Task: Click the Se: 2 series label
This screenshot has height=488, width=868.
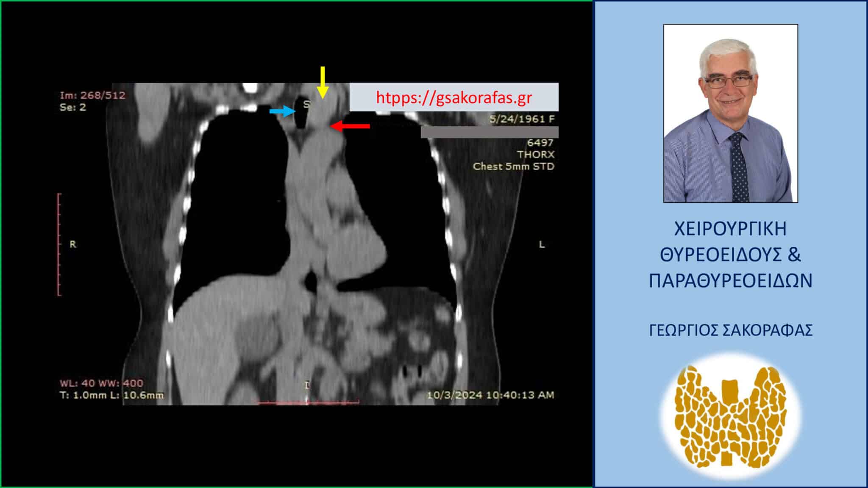Action: (73, 107)
